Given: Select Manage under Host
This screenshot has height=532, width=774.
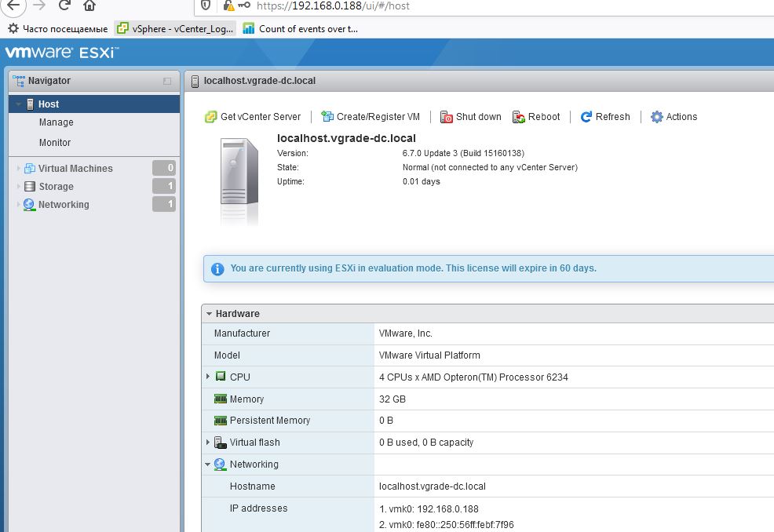Looking at the screenshot, I should 56,122.
